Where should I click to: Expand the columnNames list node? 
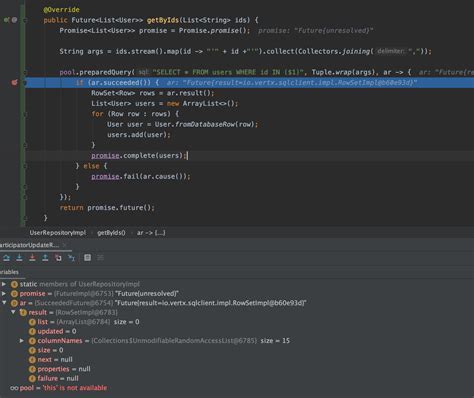click(22, 341)
